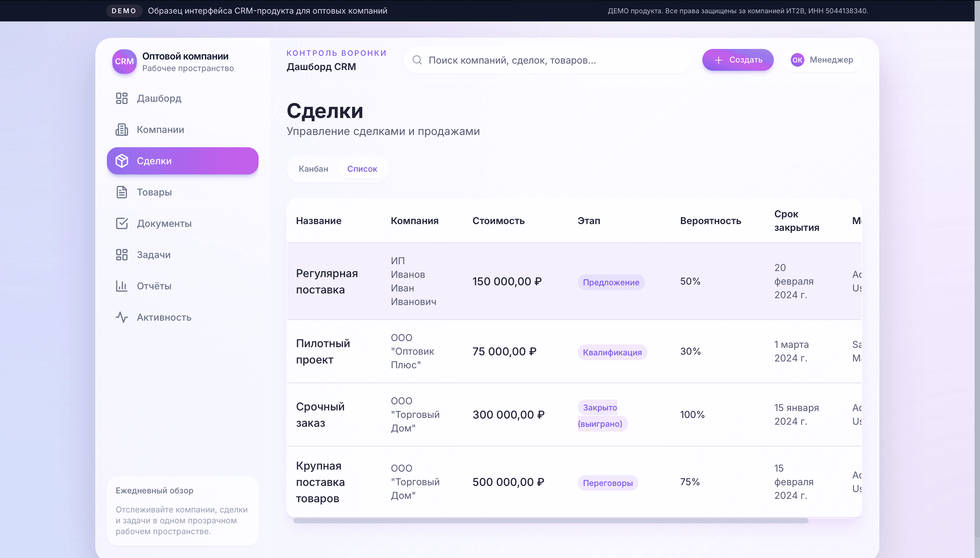This screenshot has height=558, width=980.
Task: Click the Задачи grid icon
Action: pos(121,255)
